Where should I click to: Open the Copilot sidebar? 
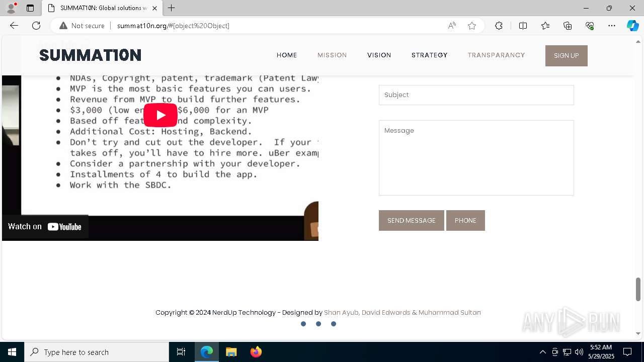pos(632,26)
